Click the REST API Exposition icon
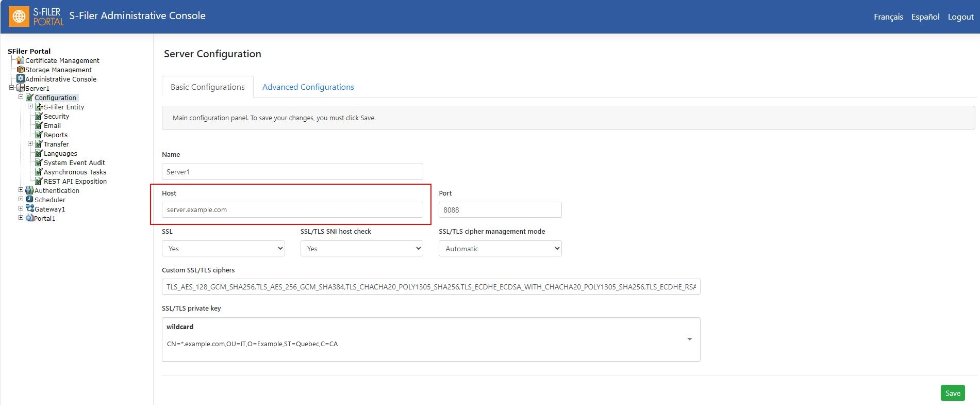980x405 pixels. pyautogui.click(x=39, y=181)
